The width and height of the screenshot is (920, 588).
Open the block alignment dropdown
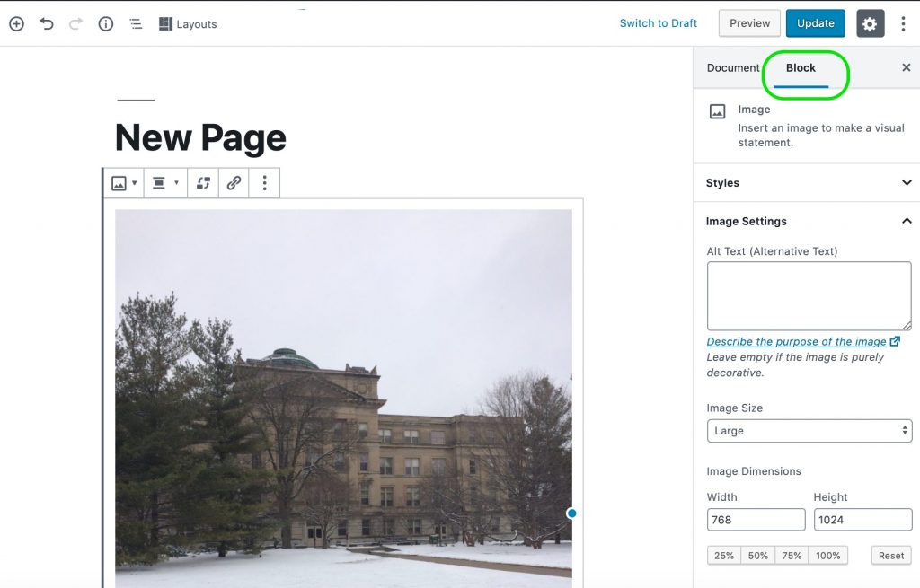[x=165, y=183]
